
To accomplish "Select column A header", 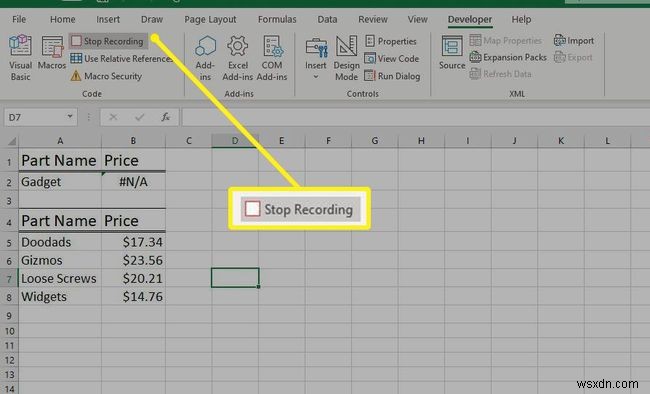I will coord(60,141).
